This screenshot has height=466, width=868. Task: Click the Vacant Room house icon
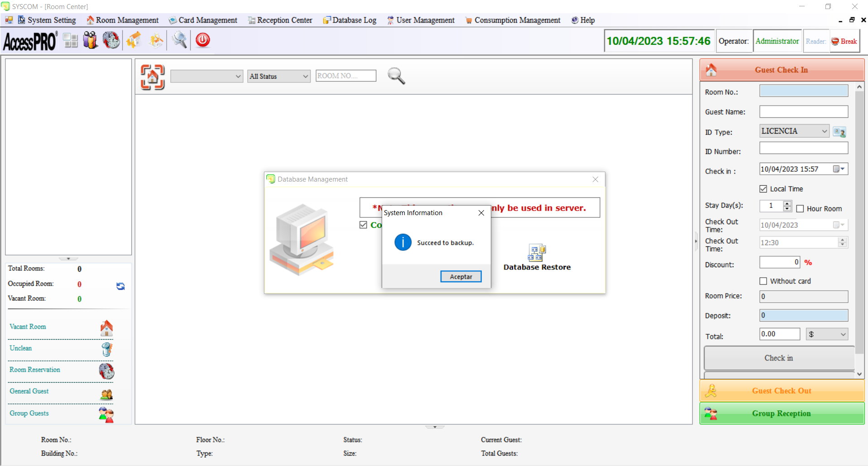[x=106, y=328]
